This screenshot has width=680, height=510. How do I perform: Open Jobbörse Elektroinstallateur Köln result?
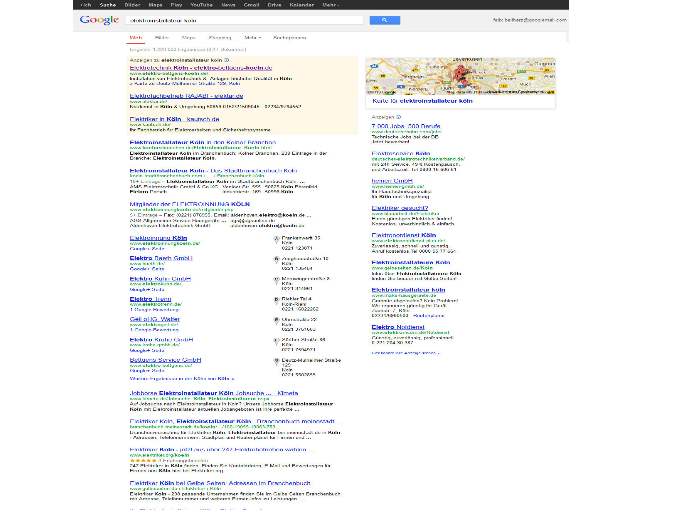click(214, 393)
